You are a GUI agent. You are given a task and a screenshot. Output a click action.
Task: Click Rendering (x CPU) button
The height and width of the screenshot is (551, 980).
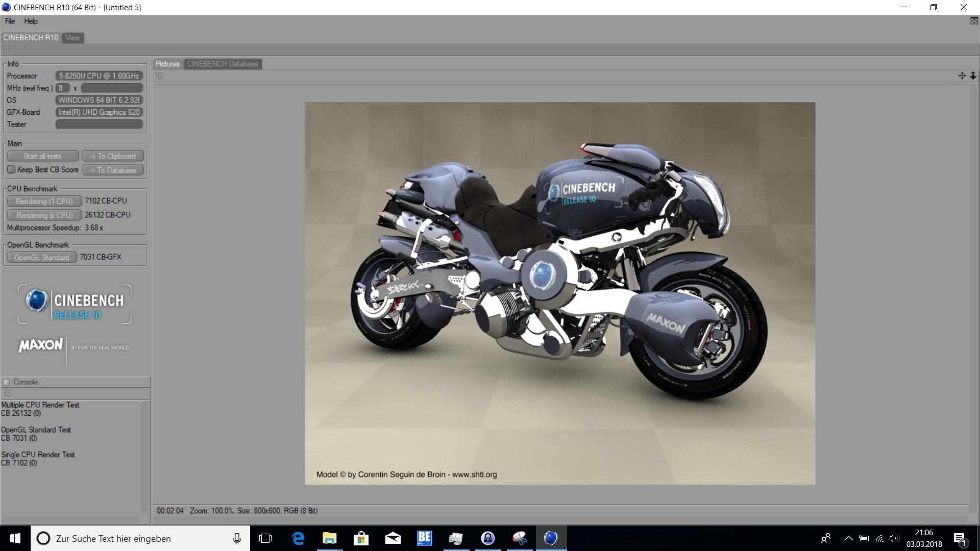click(x=44, y=215)
